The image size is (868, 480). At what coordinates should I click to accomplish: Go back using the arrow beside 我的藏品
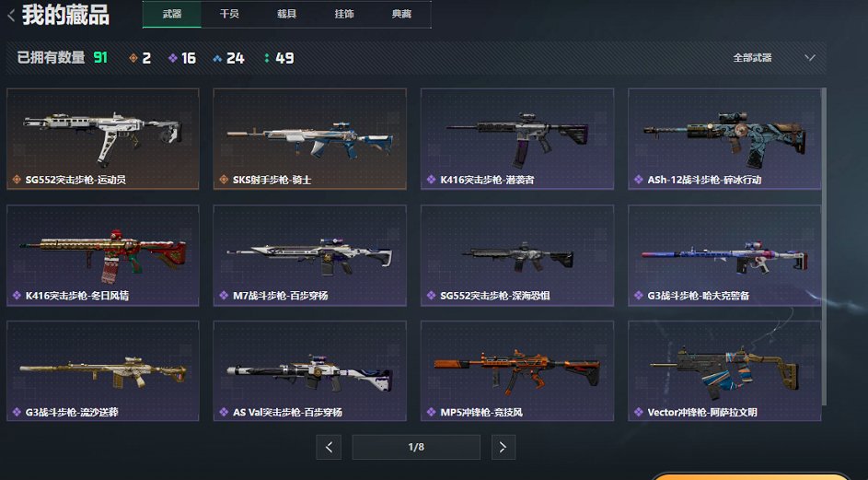pos(11,16)
